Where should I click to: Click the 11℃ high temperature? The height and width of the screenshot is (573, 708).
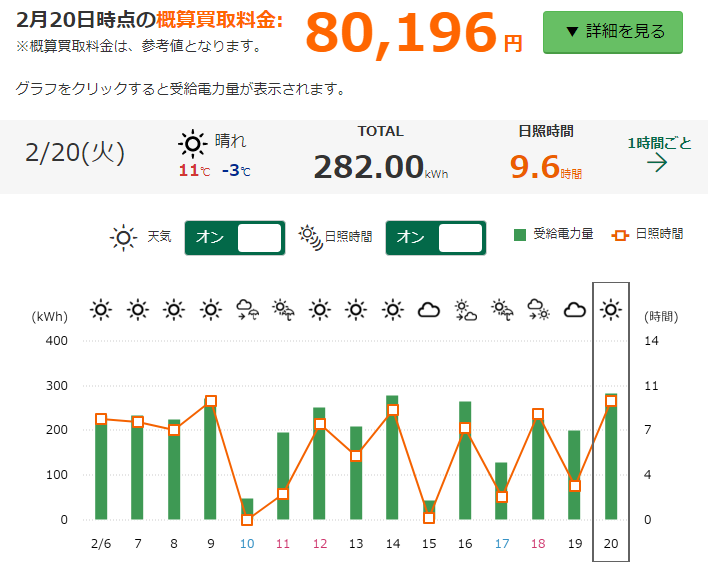[194, 171]
